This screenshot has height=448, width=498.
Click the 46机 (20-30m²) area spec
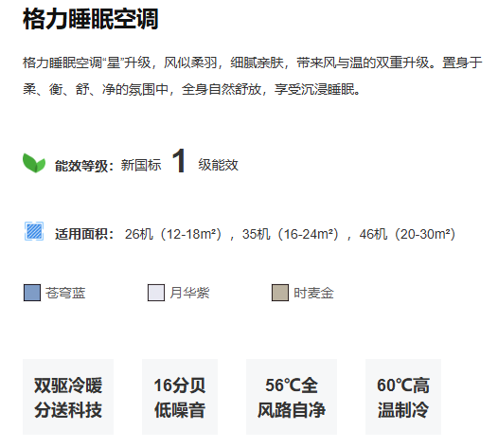click(x=408, y=234)
